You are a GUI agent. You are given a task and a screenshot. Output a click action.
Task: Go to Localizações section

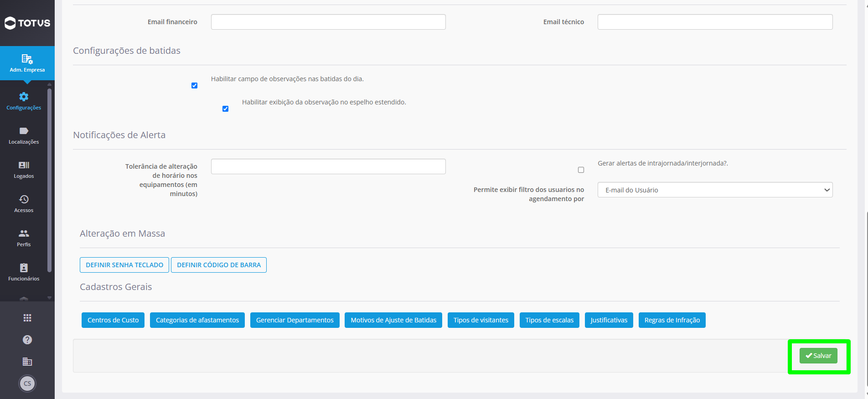click(24, 135)
